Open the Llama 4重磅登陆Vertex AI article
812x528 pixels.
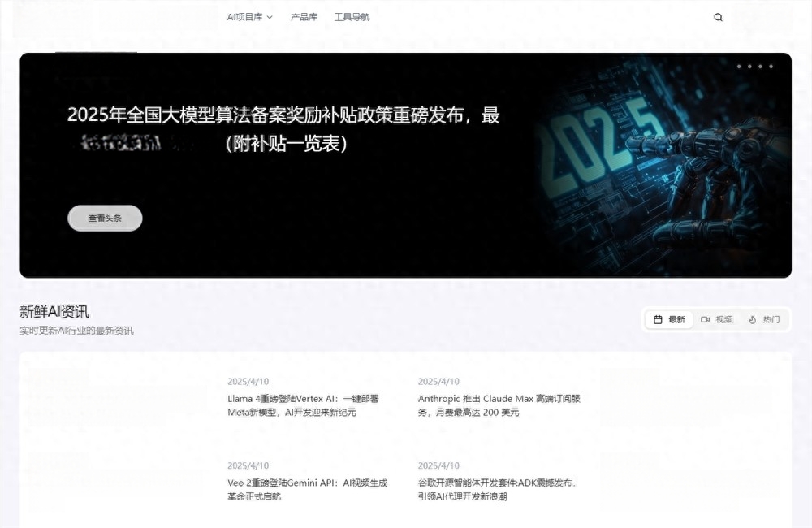pyautogui.click(x=304, y=405)
